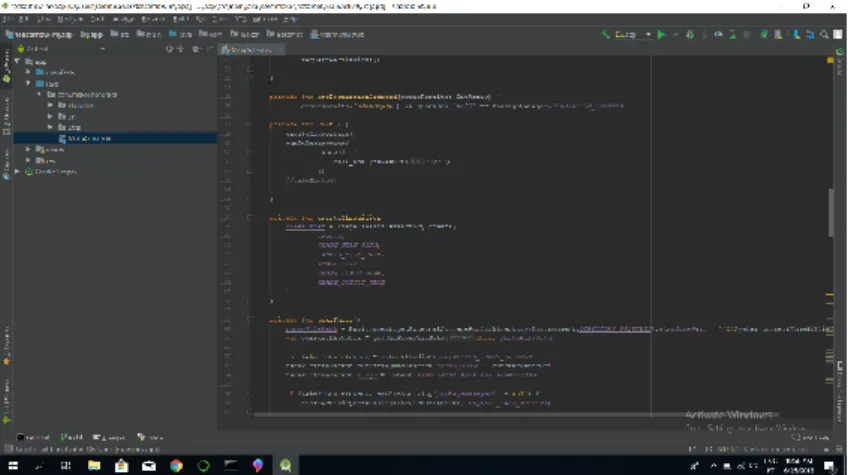The width and height of the screenshot is (848, 475).
Task: Click the editor vertical scrollbar thumb
Action: [831, 212]
